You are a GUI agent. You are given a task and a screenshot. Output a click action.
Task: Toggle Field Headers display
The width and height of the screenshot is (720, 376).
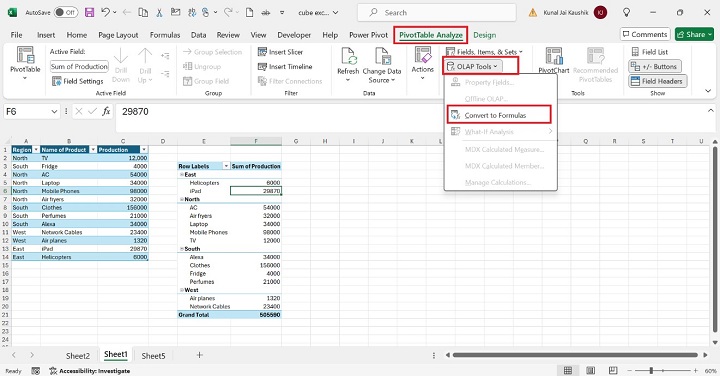658,81
